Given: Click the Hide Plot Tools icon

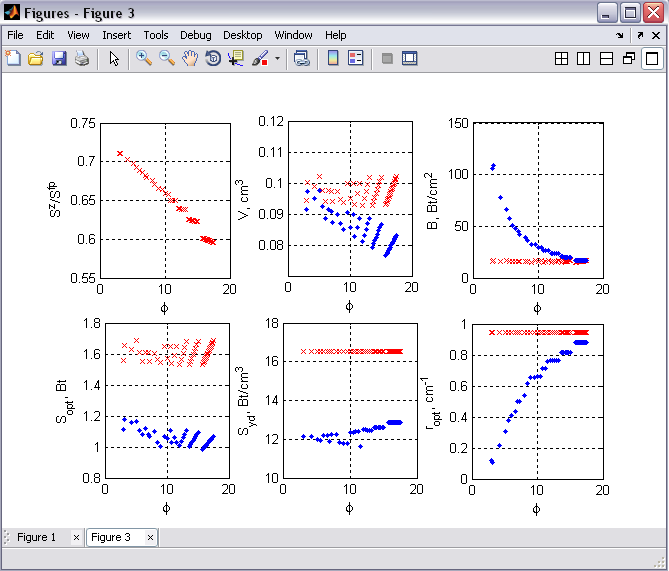Looking at the screenshot, I should pos(387,58).
